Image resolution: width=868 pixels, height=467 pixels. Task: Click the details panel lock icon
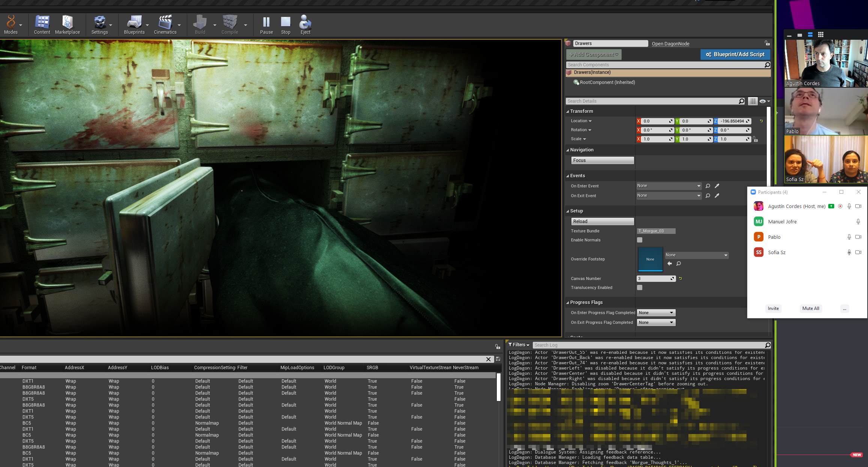click(x=767, y=43)
